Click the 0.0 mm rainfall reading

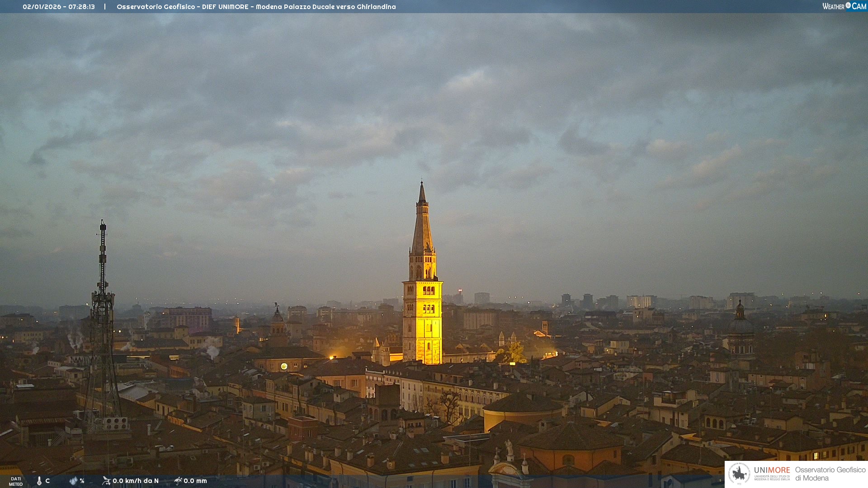[195, 481]
